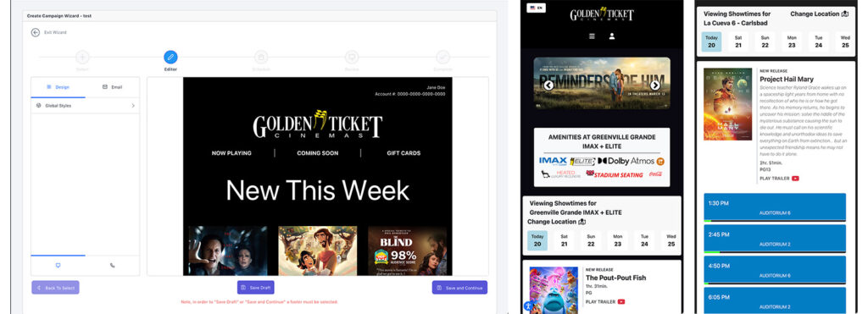Click the New This Week headline text
This screenshot has height=314, width=868.
(318, 190)
